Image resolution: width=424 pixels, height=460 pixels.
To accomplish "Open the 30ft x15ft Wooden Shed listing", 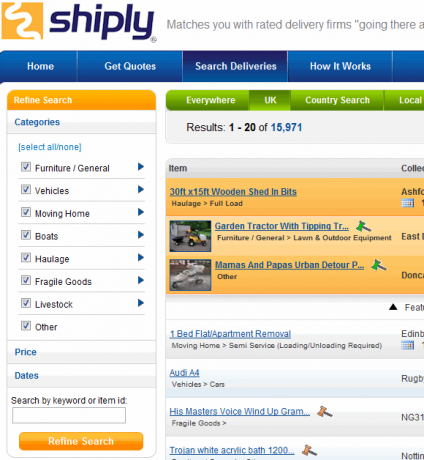I will tap(233, 192).
